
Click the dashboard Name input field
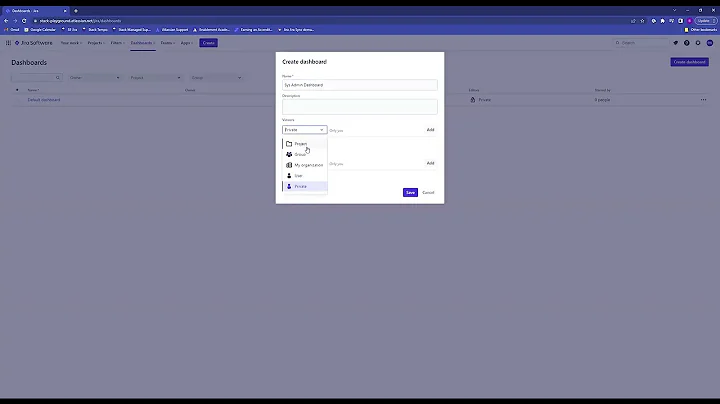point(360,85)
